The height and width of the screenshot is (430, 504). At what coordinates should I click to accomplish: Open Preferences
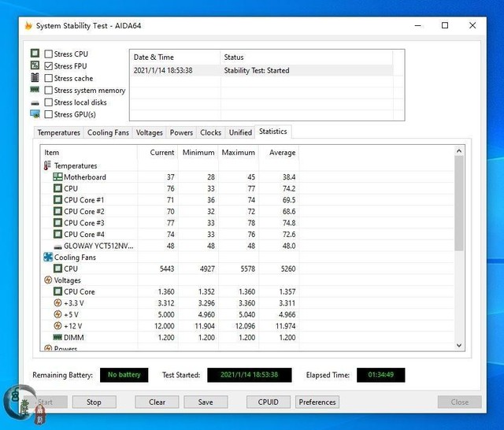[x=317, y=402]
